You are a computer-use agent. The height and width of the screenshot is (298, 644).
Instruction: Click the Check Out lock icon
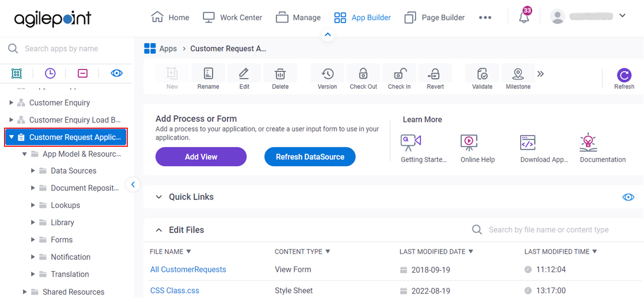pos(363,74)
